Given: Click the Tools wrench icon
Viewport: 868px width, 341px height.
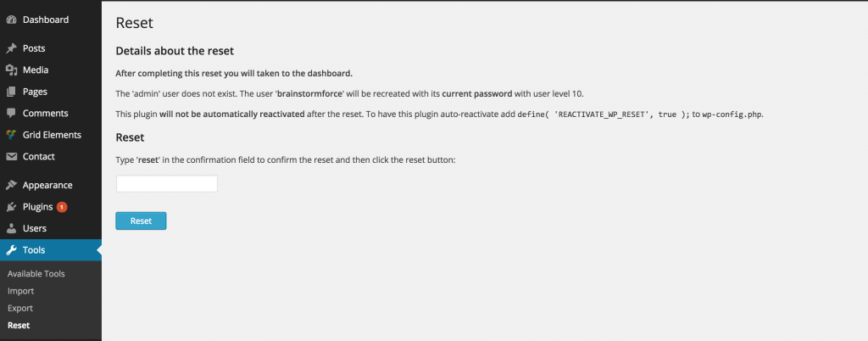Looking at the screenshot, I should (11, 250).
